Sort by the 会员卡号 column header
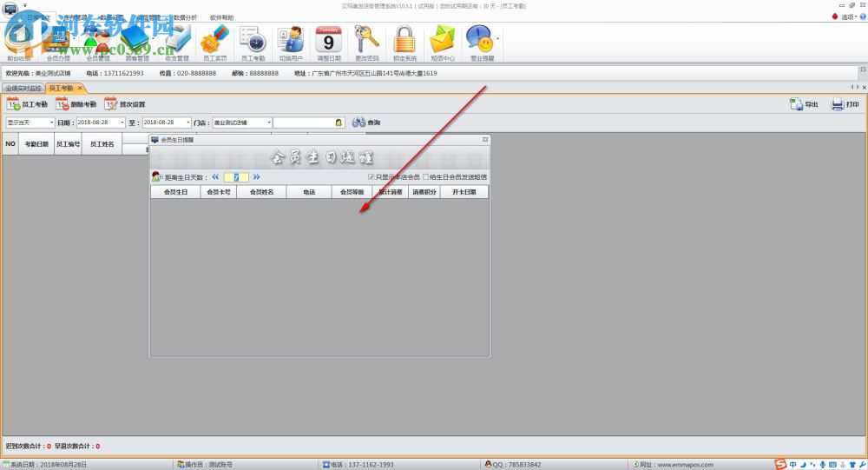This screenshot has height=470, width=868. tap(218, 192)
